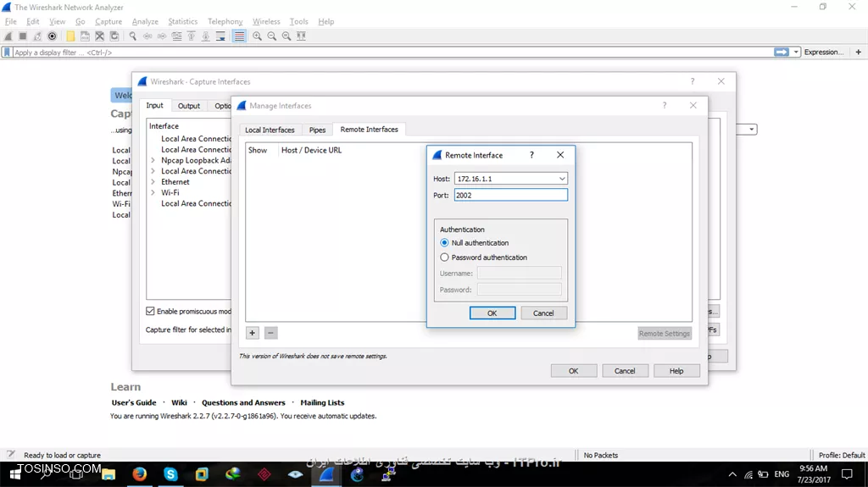This screenshot has height=487, width=868.
Task: Toggle Enable promiscuous mode checkbox
Action: tap(150, 311)
